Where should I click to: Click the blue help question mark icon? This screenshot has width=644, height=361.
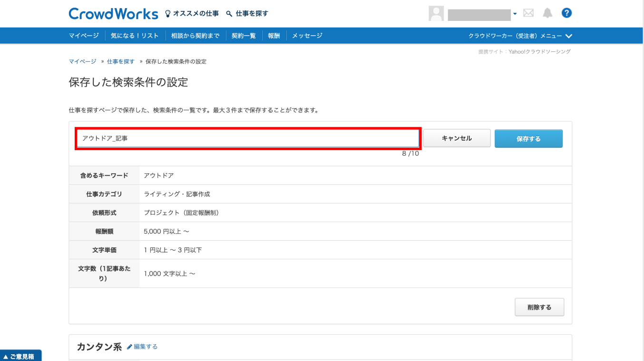tap(566, 13)
